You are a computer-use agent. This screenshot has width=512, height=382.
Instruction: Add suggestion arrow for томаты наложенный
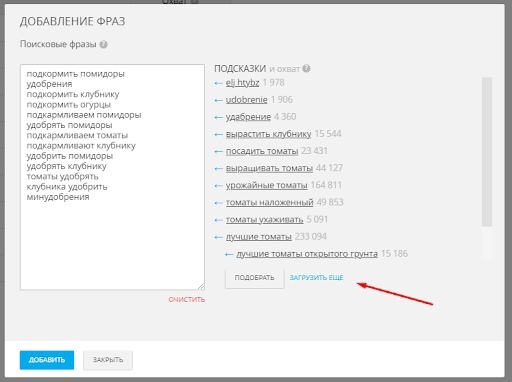(219, 203)
